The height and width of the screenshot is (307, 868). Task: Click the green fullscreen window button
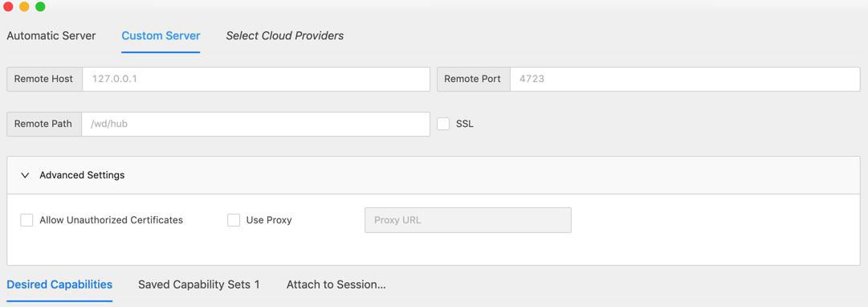click(40, 6)
